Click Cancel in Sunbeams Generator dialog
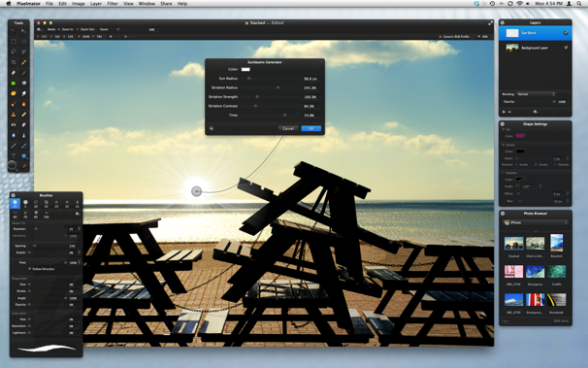Viewport: 588px width, 368px height. 288,128
